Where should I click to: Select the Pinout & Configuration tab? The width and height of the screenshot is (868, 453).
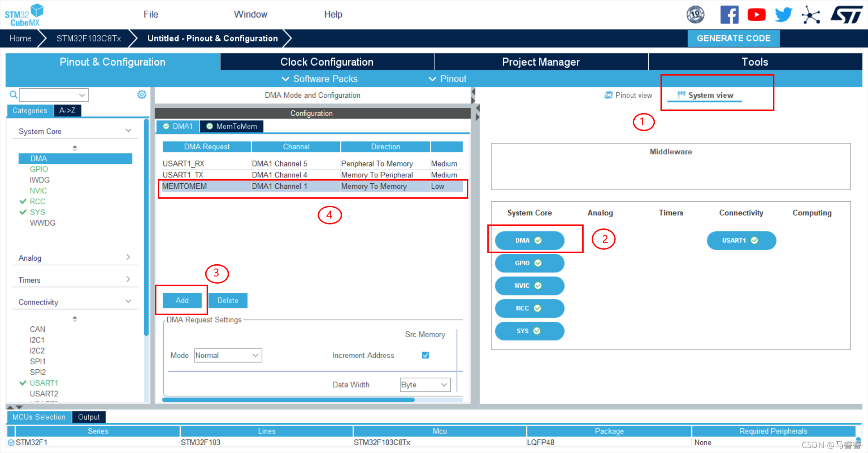click(x=113, y=62)
